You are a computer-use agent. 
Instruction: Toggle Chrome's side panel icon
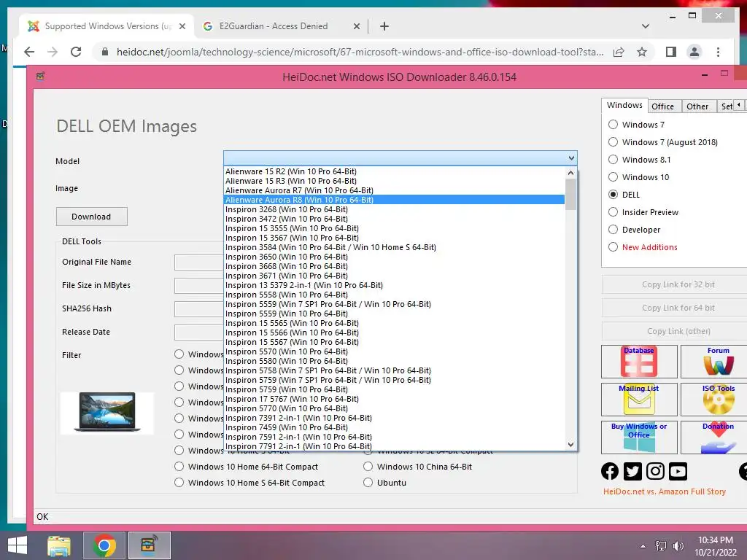671,52
